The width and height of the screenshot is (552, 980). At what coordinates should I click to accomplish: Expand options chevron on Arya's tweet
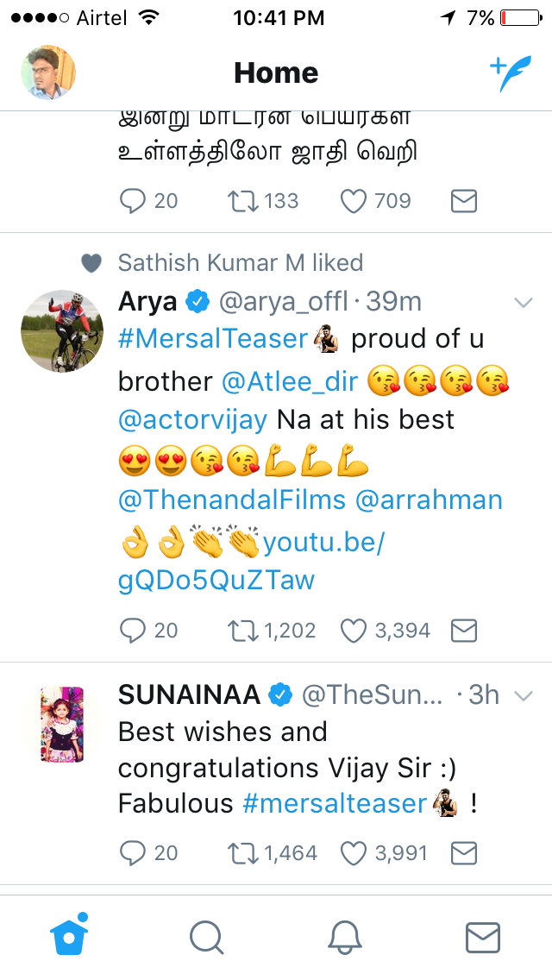pyautogui.click(x=523, y=302)
